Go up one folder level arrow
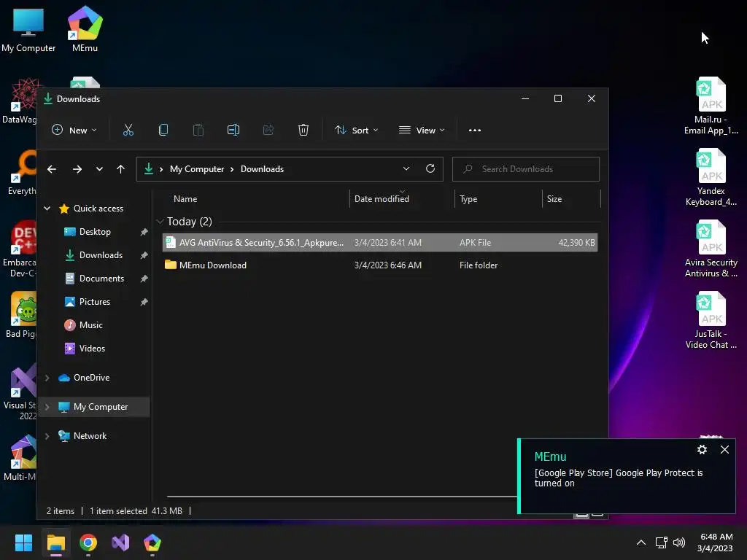Image resolution: width=747 pixels, height=560 pixels. [x=120, y=169]
